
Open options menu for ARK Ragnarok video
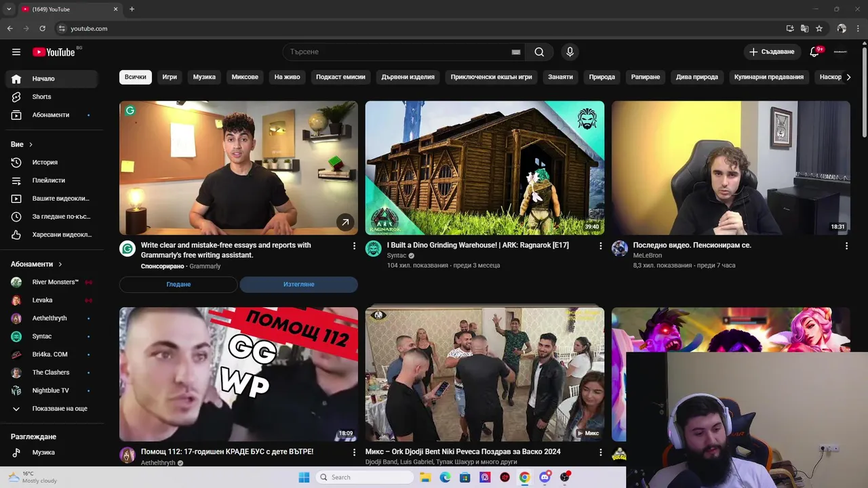600,246
